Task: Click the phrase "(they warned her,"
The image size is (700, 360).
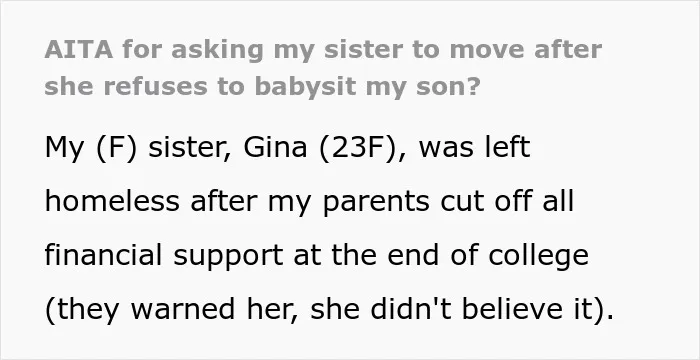Action: click(172, 310)
